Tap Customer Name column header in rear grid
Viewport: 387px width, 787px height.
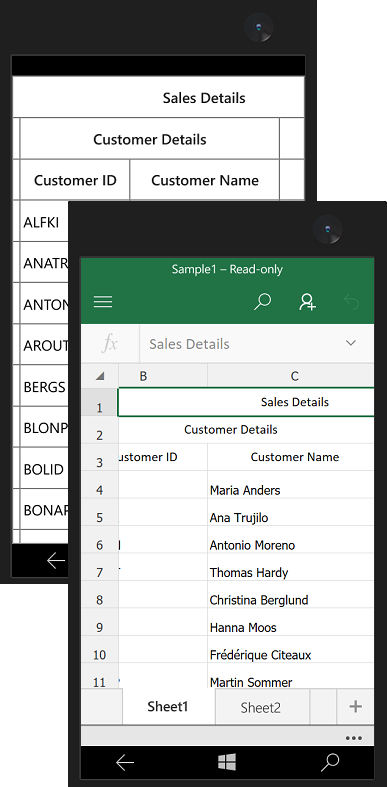(x=205, y=180)
